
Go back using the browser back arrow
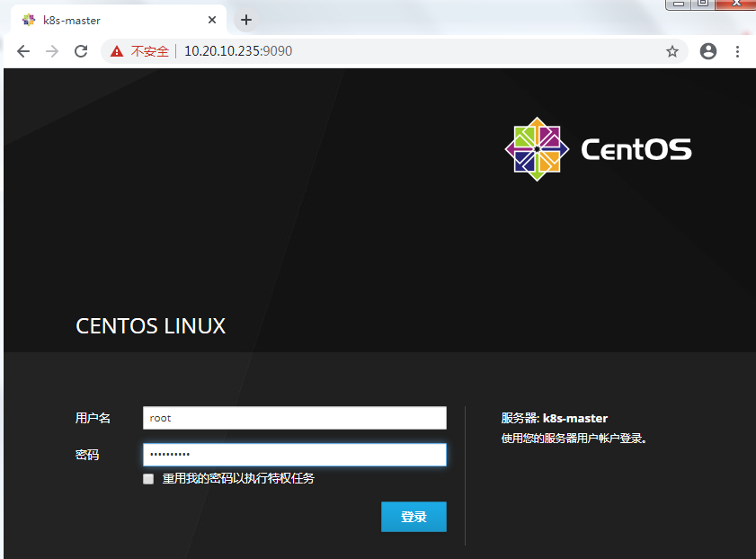[23, 51]
